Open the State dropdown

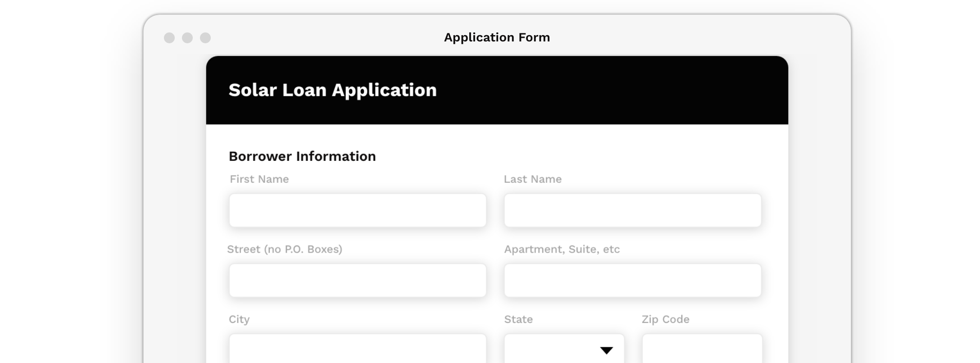pos(563,351)
